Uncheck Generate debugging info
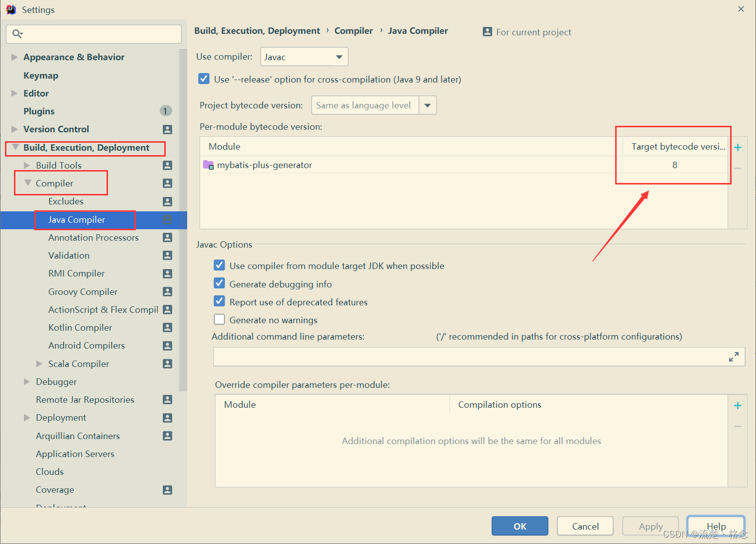 219,284
